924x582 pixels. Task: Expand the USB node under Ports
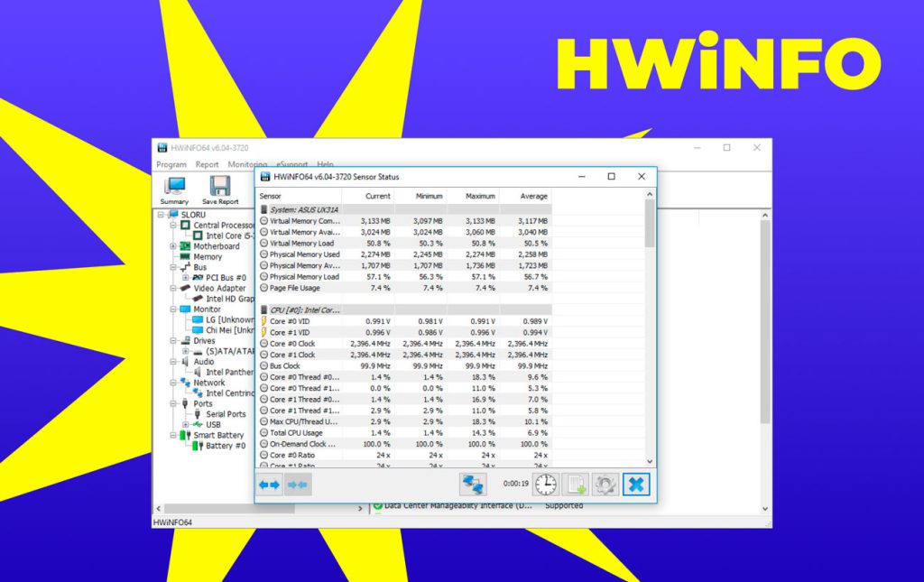186,425
